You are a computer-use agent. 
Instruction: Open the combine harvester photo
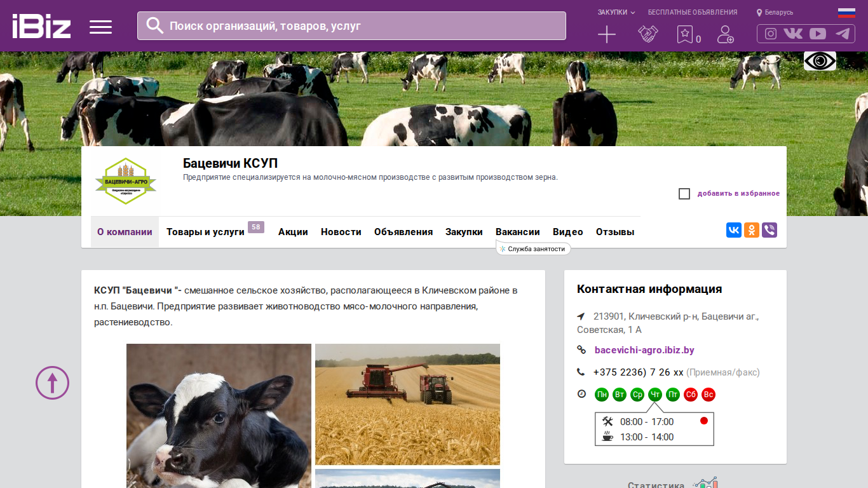[407, 404]
